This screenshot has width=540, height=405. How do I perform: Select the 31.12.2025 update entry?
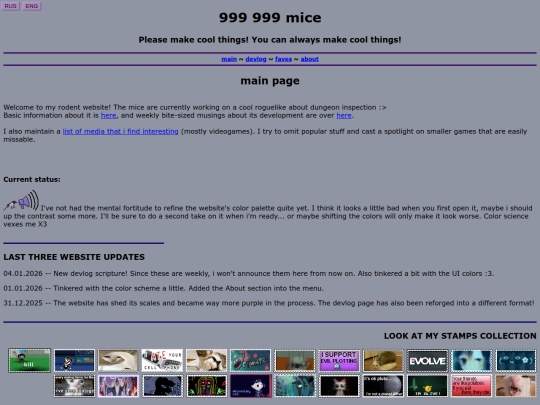pos(269,303)
